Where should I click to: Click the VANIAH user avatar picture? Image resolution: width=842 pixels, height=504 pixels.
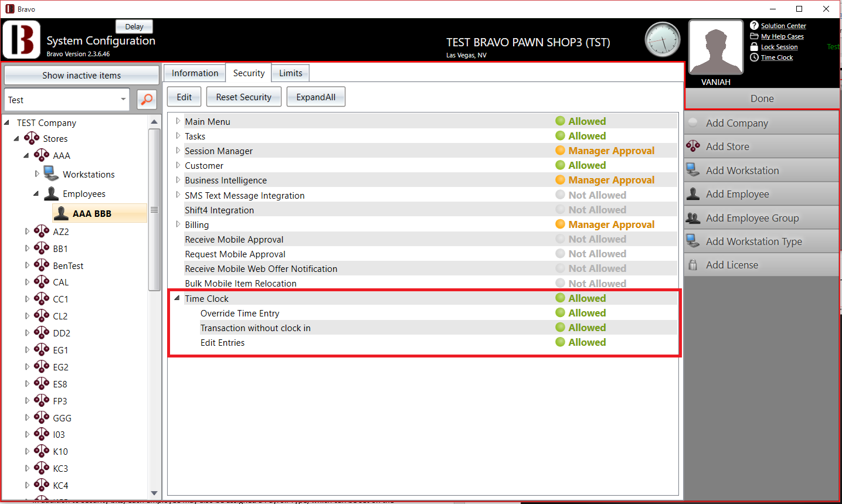tap(716, 47)
